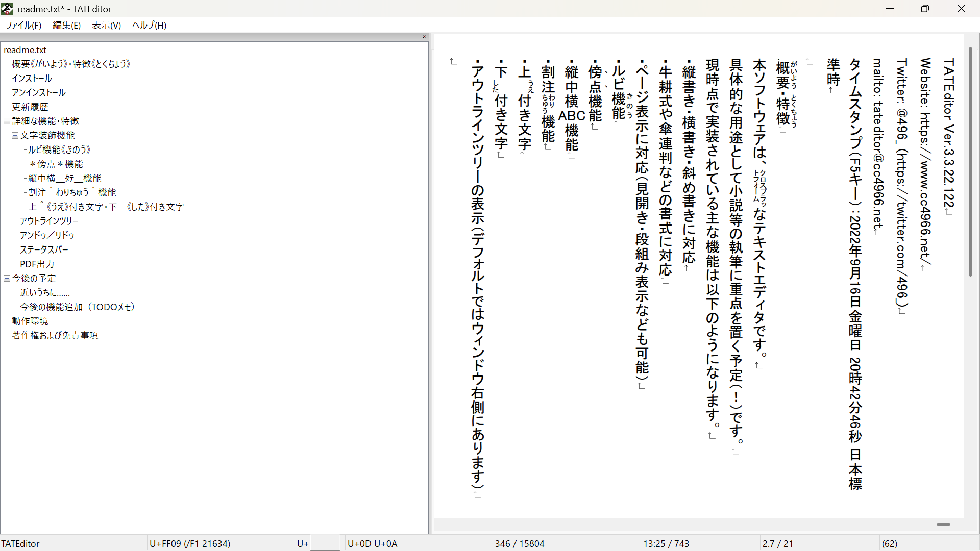Select ＊傍点＊機能 outline item
980x551 pixels.
(x=56, y=164)
